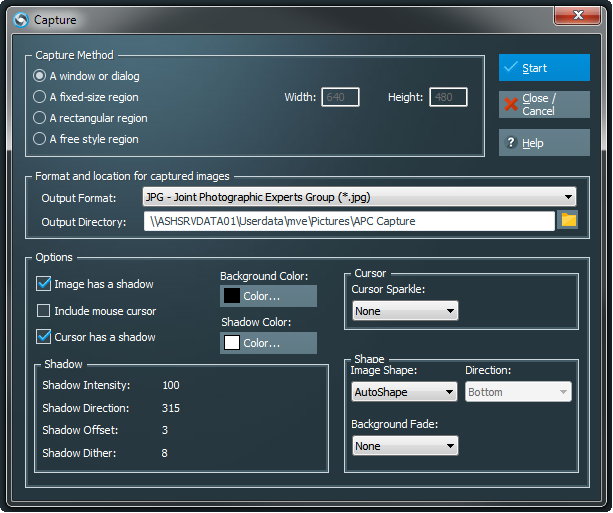This screenshot has width=613, height=513.
Task: Enable 'Include mouse cursor' checkbox
Action: pyautogui.click(x=44, y=311)
